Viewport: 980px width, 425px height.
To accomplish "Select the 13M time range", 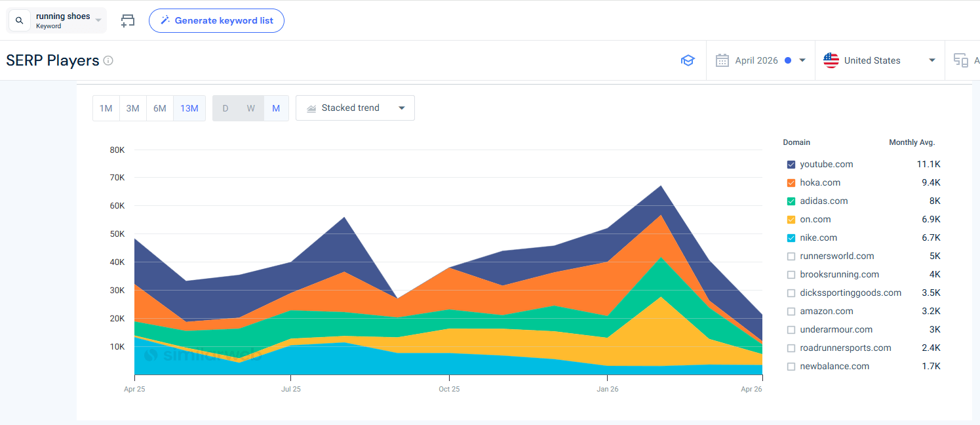I will pyautogui.click(x=189, y=108).
